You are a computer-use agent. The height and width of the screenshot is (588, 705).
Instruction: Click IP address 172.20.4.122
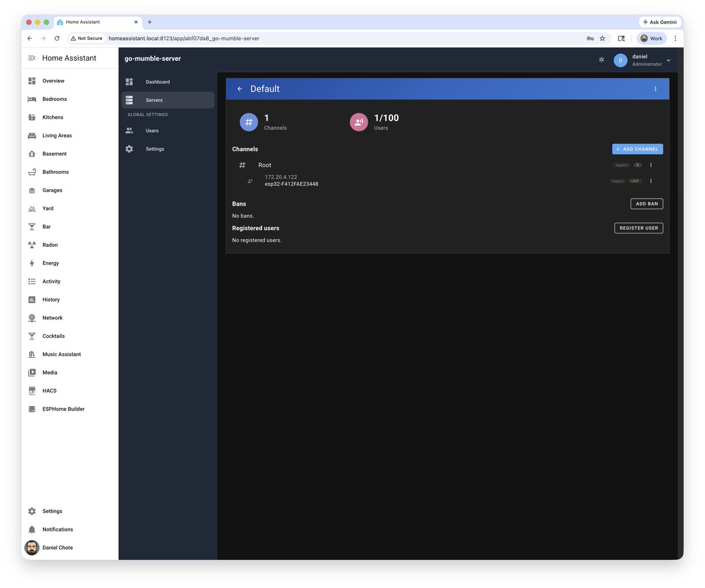tap(281, 177)
